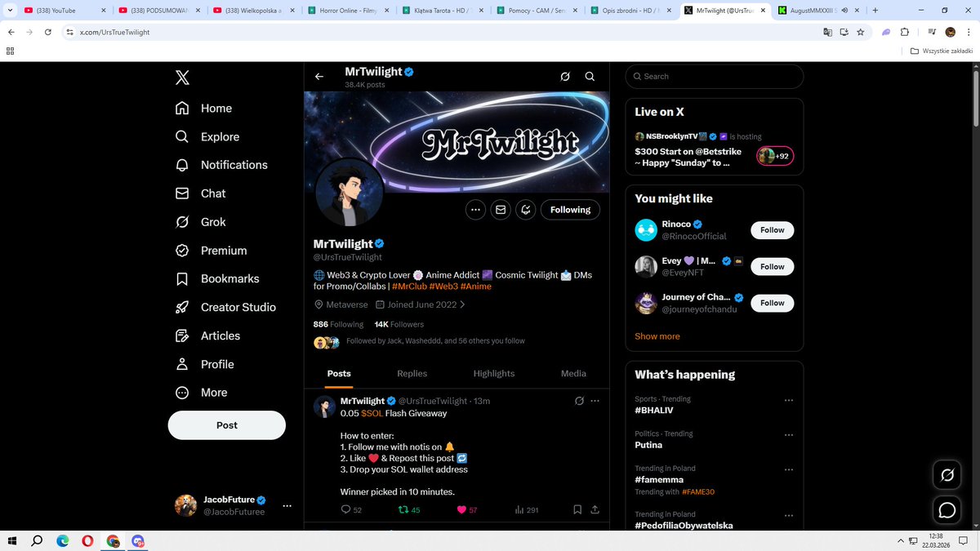Open Bookmarks via the sidebar icon
This screenshot has width=980, height=551.
(229, 278)
